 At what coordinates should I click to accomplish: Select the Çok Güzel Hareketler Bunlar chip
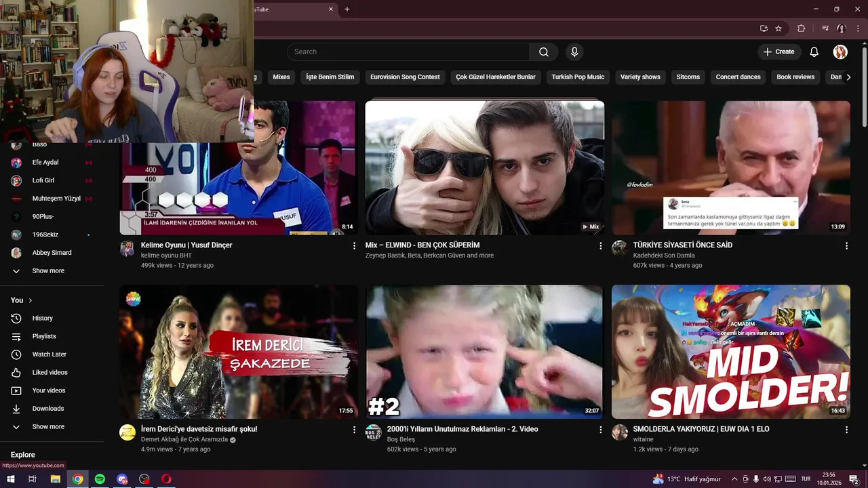tap(496, 77)
